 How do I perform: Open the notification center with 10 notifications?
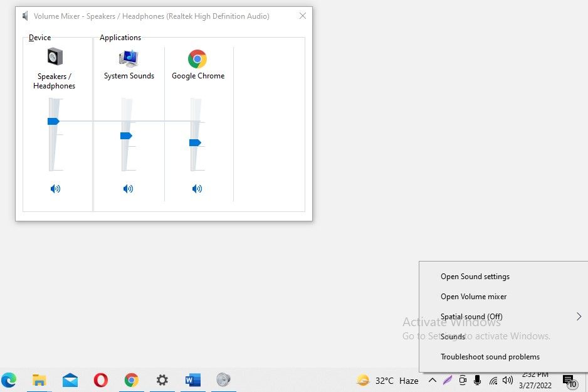point(569,381)
